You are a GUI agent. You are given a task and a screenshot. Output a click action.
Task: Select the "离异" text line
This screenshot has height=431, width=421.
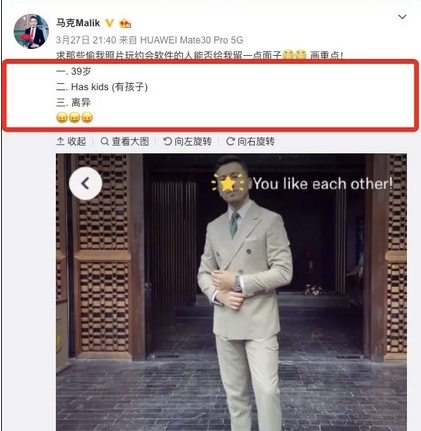tap(73, 103)
